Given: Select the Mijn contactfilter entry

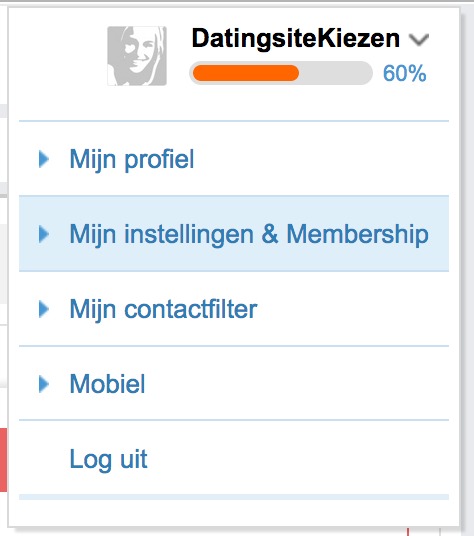Looking at the screenshot, I should (234, 309).
